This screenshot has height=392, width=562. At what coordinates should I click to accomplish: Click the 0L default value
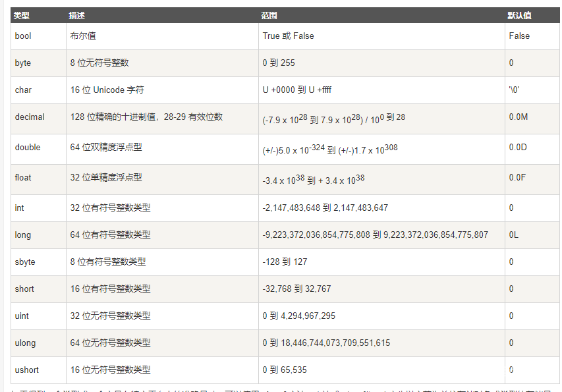pos(514,235)
